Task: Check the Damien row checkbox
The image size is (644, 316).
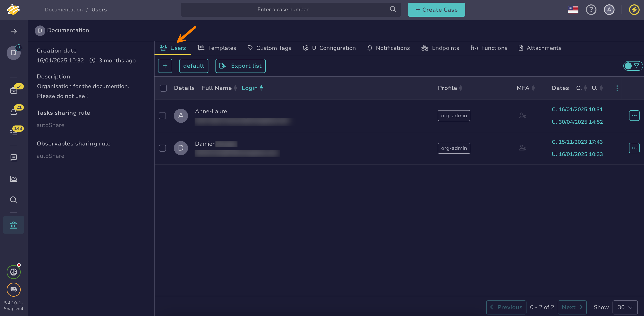Action: coord(162,148)
